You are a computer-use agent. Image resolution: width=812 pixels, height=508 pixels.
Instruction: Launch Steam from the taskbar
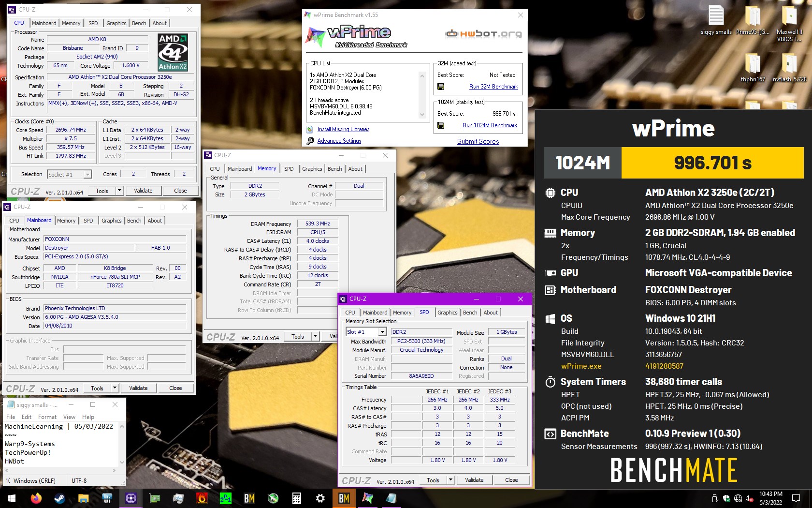(x=59, y=498)
